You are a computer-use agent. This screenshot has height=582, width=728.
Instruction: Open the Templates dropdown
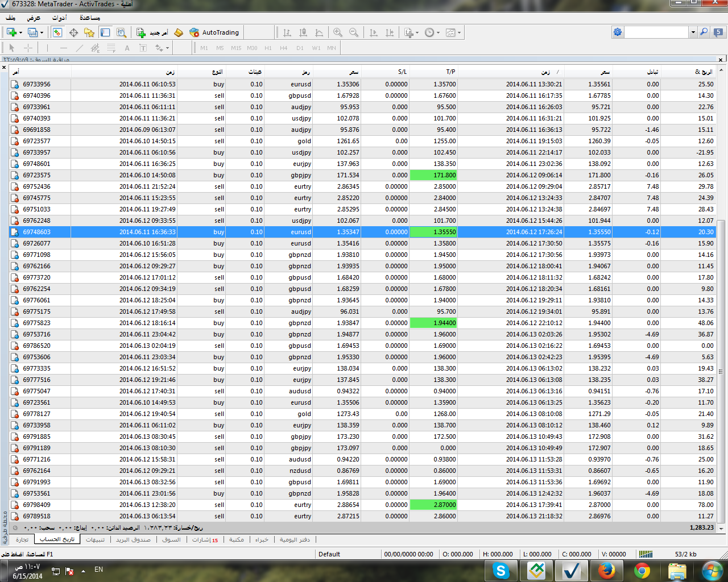tap(453, 32)
